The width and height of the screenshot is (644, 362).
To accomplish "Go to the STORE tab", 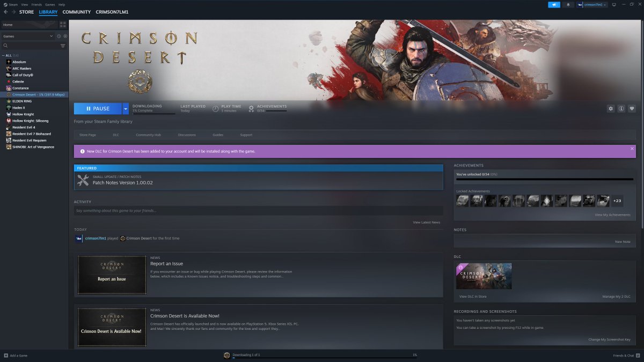I will click(x=26, y=12).
